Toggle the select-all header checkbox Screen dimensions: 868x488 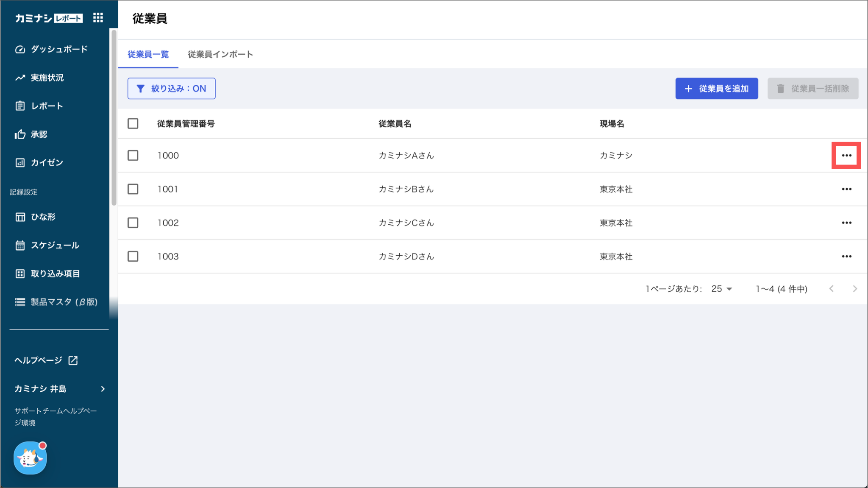click(133, 123)
